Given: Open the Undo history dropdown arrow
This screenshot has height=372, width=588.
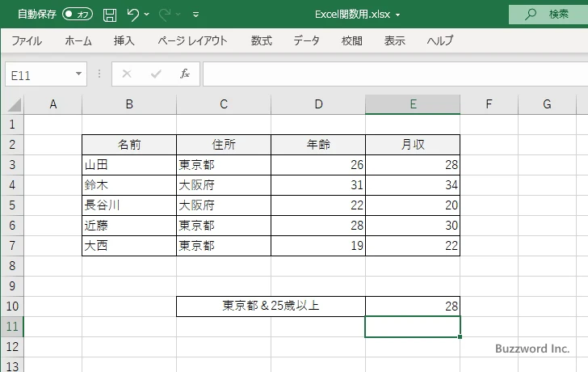Looking at the screenshot, I should [147, 15].
